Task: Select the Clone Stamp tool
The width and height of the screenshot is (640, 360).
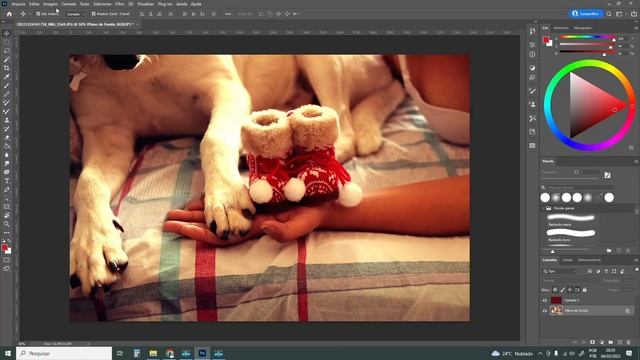Action: tap(7, 120)
